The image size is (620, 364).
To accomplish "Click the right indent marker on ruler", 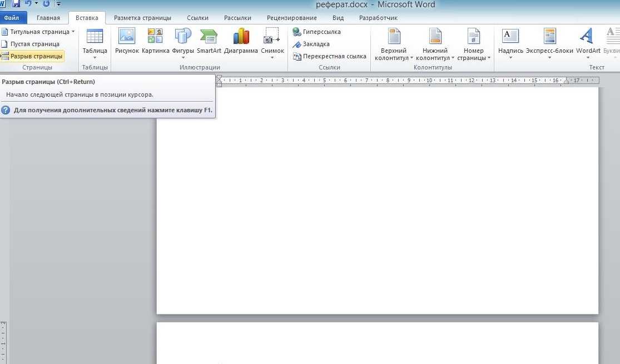I will [x=567, y=82].
